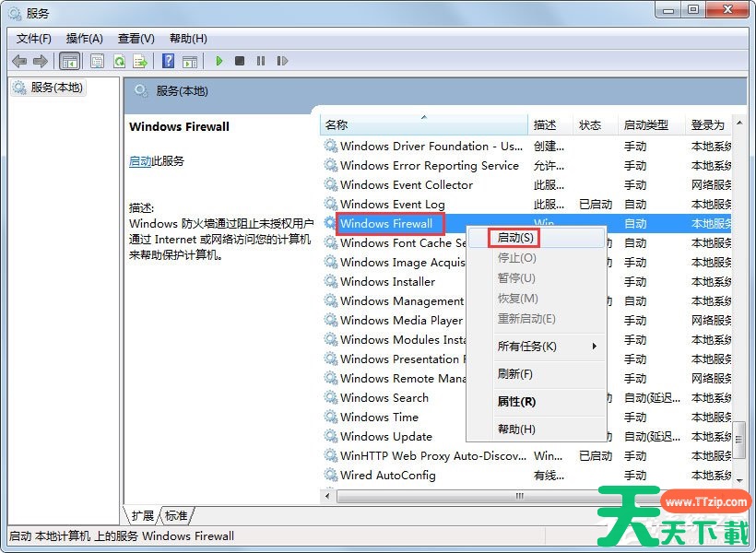Choose 帮助(H) in the context menu
The height and width of the screenshot is (553, 756).
[x=537, y=429]
